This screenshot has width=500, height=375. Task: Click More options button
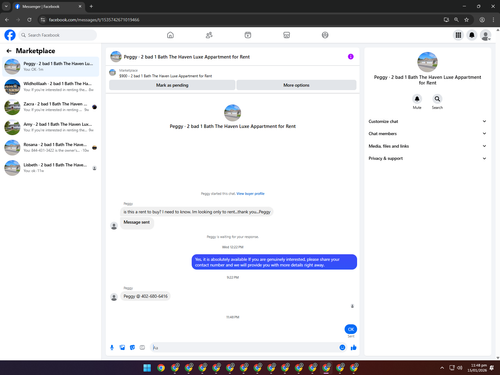tap(296, 85)
